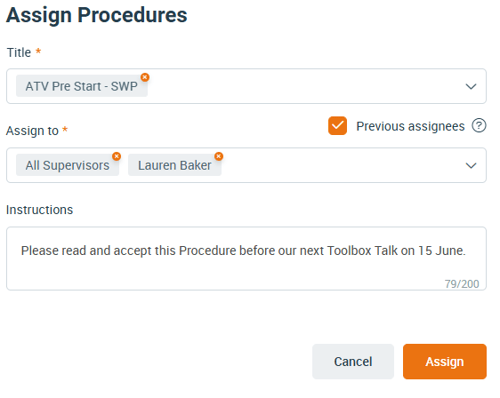This screenshot has width=500, height=398.
Task: Click the 79/200 character counter
Action: pyautogui.click(x=462, y=284)
